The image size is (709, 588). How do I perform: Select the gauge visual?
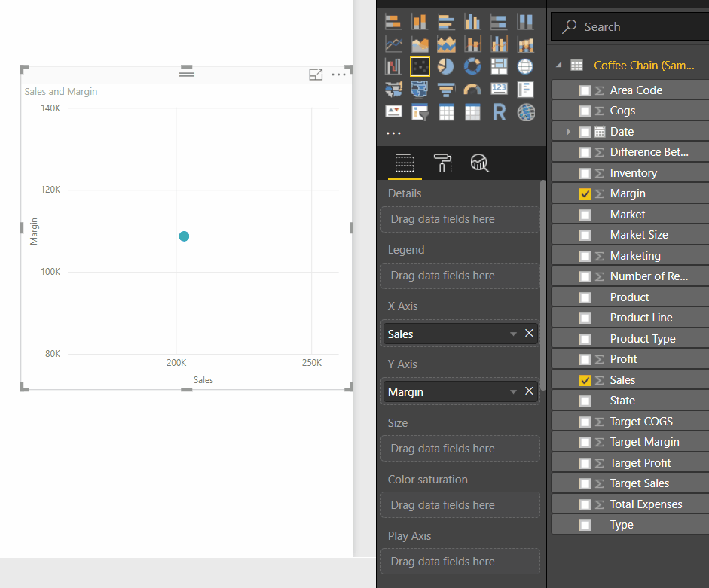tap(472, 89)
